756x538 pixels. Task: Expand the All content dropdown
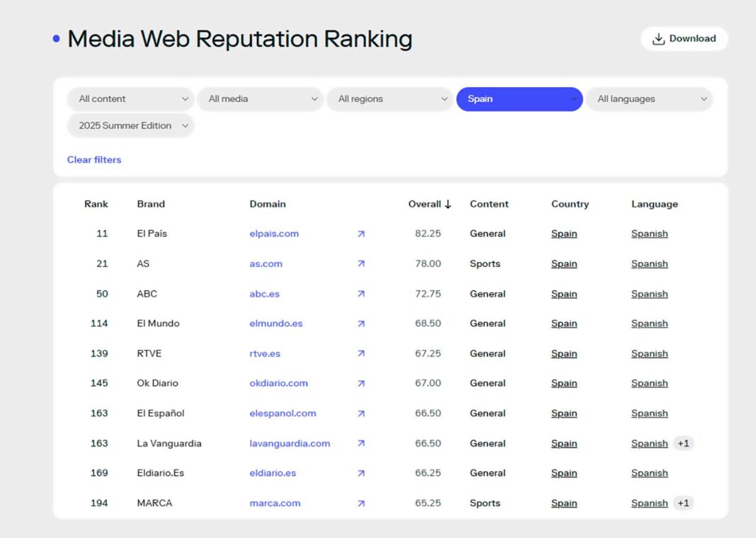point(131,99)
